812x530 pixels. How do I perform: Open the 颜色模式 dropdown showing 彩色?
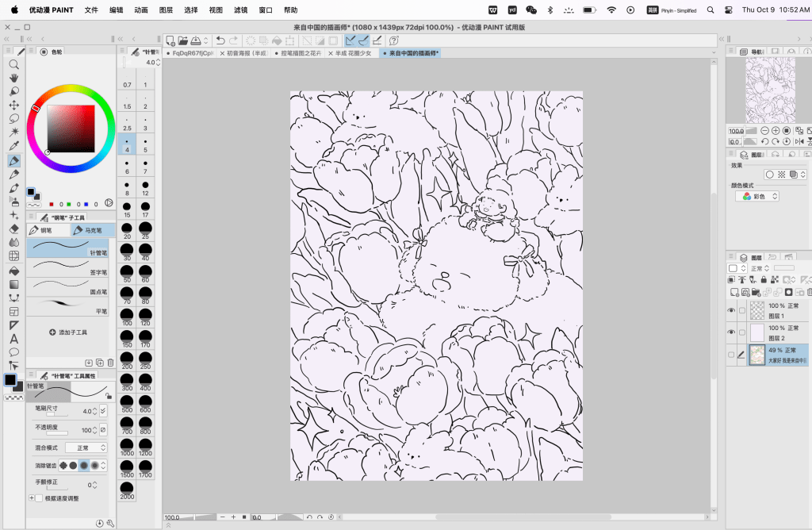pyautogui.click(x=756, y=196)
